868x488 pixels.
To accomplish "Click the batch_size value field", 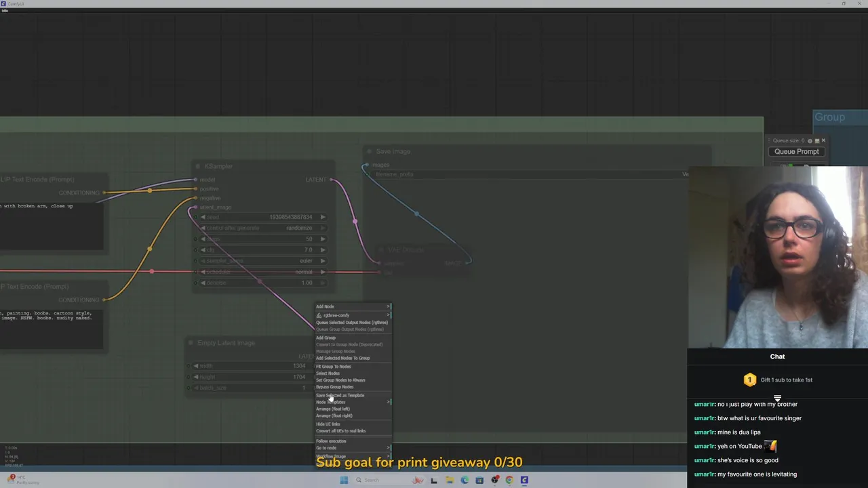I will pyautogui.click(x=252, y=388).
